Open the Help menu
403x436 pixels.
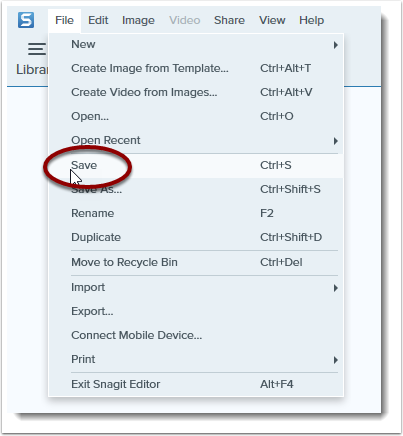point(311,20)
